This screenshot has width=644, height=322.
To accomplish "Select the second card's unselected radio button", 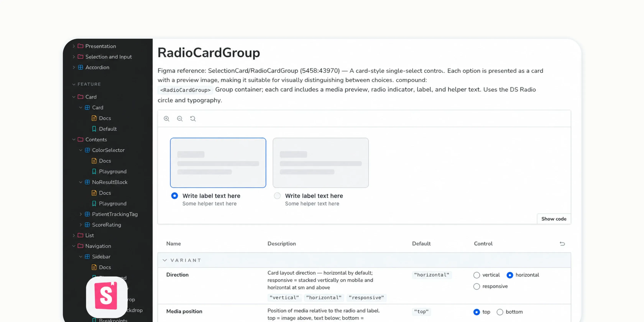I will (x=277, y=196).
